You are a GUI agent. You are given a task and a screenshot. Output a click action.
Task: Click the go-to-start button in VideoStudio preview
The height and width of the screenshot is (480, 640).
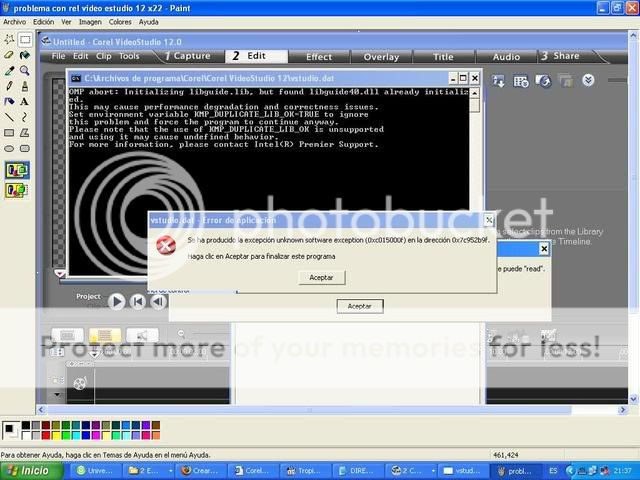click(138, 302)
